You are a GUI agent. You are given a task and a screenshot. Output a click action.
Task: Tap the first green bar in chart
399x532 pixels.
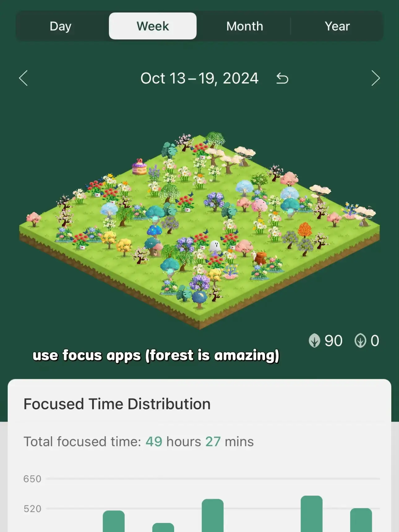click(x=114, y=521)
